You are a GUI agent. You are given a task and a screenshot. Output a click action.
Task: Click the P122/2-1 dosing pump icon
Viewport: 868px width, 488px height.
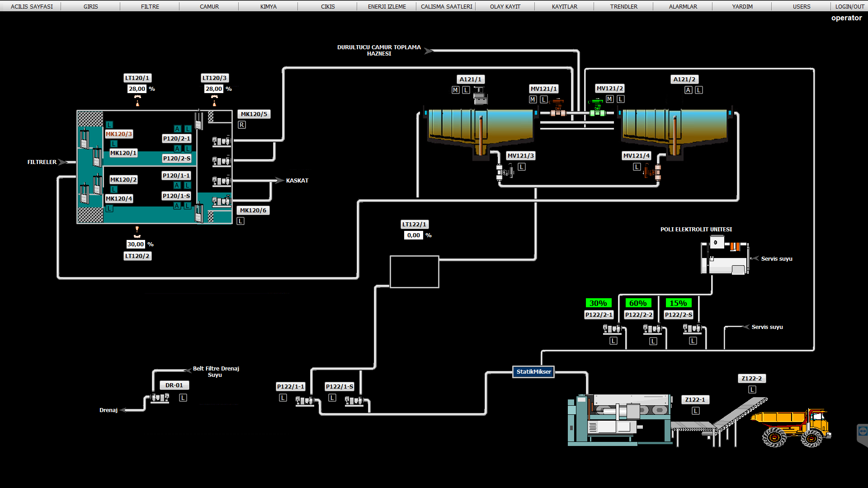tap(612, 329)
